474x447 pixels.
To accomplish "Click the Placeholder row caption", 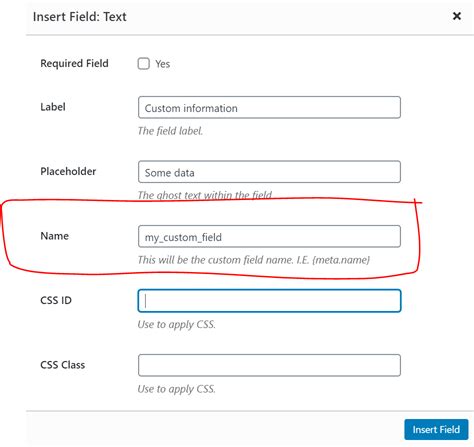I will point(68,171).
